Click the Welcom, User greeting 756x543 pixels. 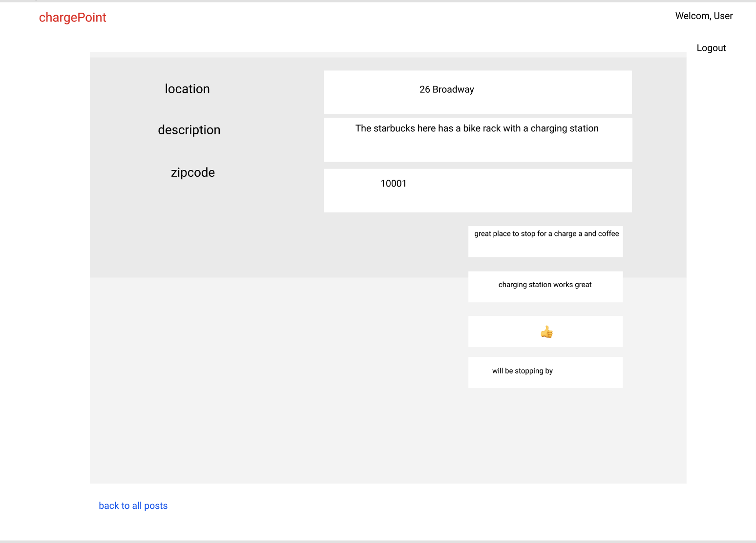704,16
